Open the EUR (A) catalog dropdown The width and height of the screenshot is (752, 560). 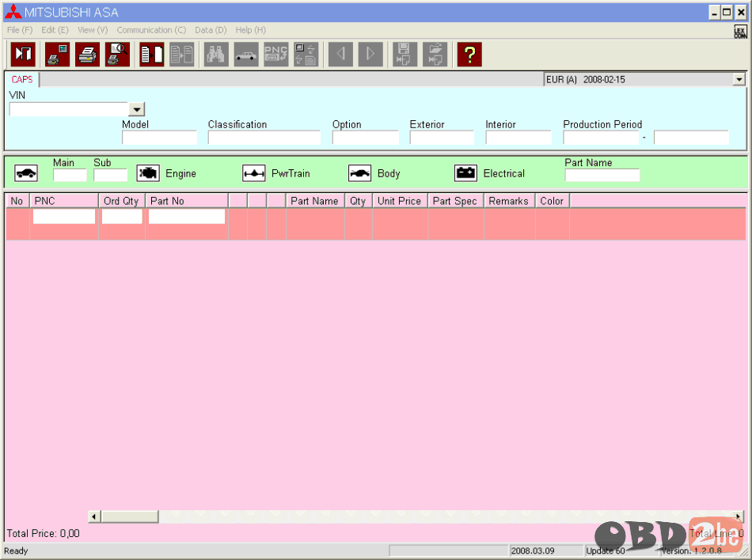[x=739, y=80]
